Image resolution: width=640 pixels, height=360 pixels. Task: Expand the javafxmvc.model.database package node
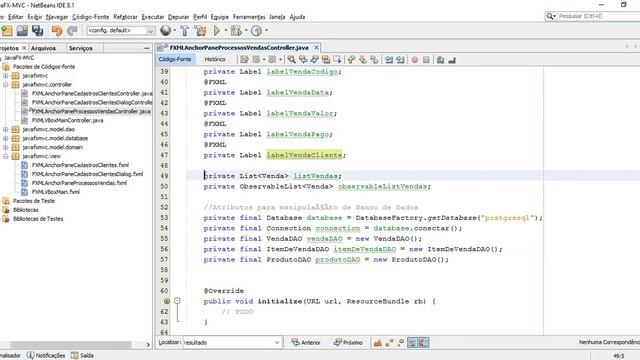(6, 138)
